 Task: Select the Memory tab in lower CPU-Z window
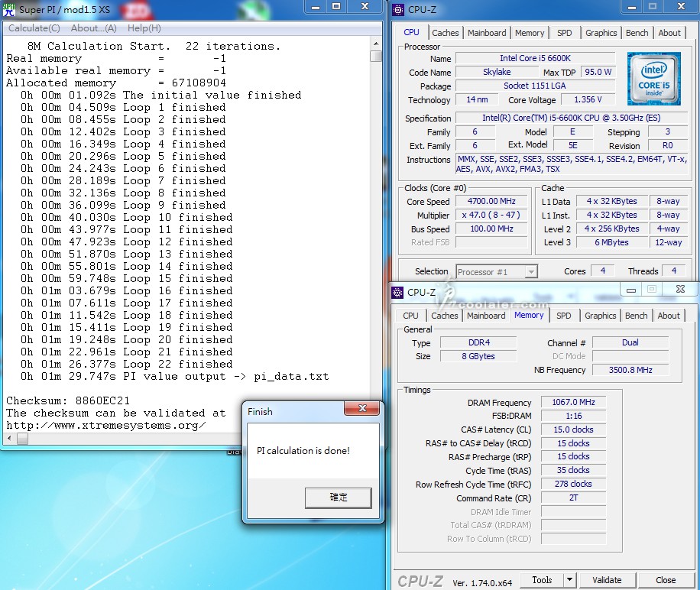point(529,315)
